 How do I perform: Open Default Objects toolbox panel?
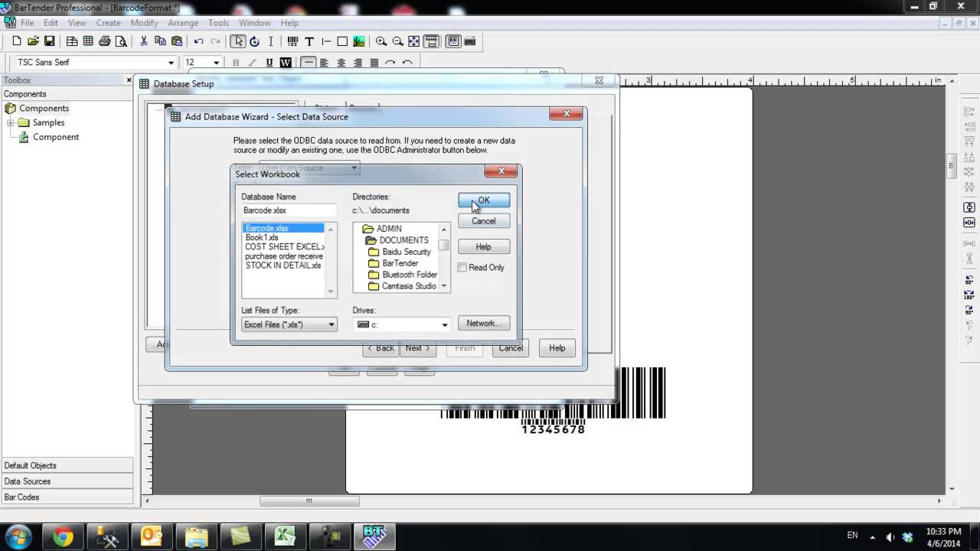click(x=67, y=465)
